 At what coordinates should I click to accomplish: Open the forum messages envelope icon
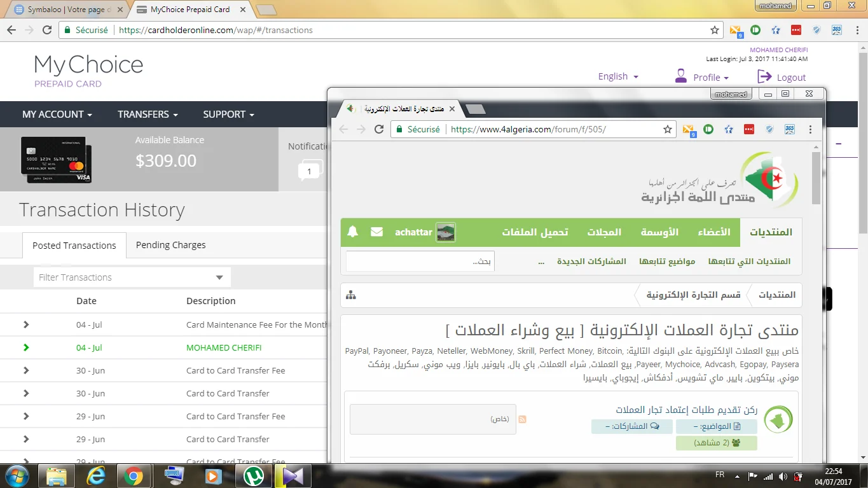376,232
